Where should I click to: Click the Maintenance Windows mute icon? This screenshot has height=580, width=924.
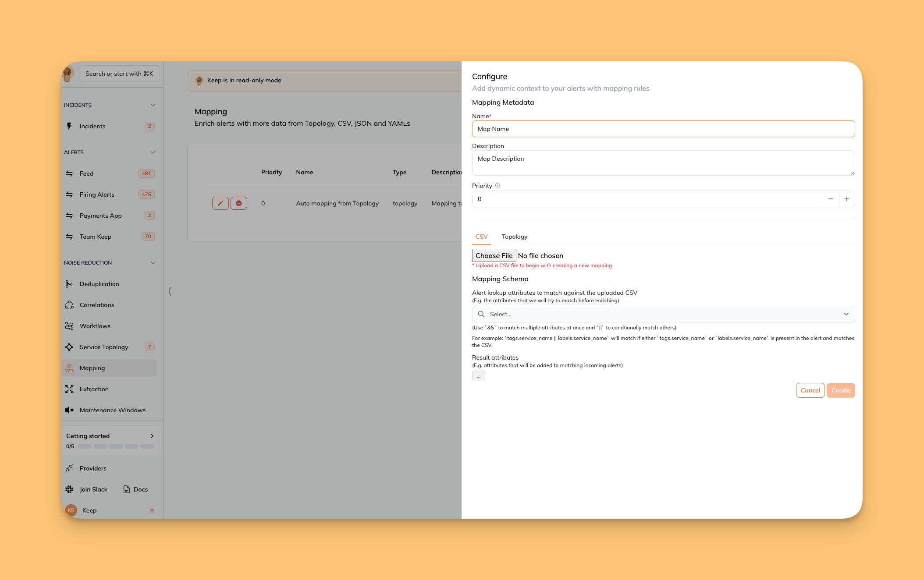pos(69,410)
